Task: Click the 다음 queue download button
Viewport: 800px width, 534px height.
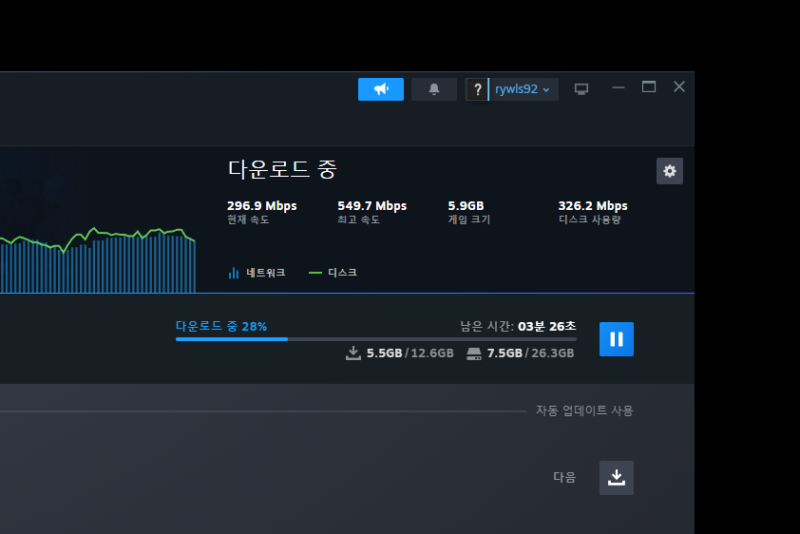Action: (616, 478)
